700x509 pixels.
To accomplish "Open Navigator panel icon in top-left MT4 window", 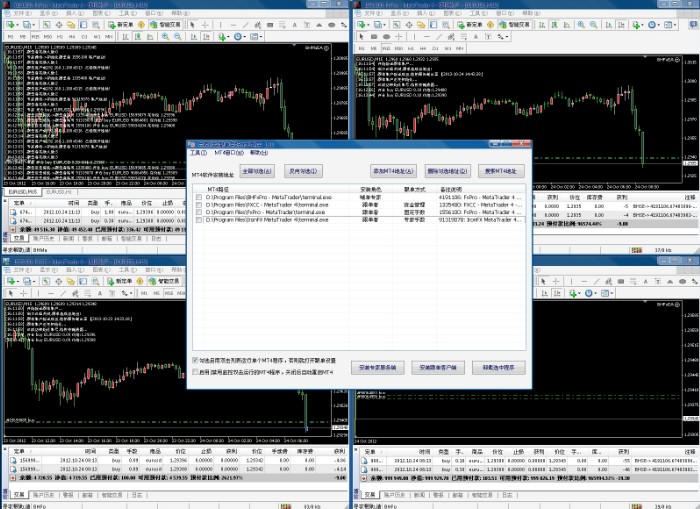I will pyautogui.click(x=71, y=25).
